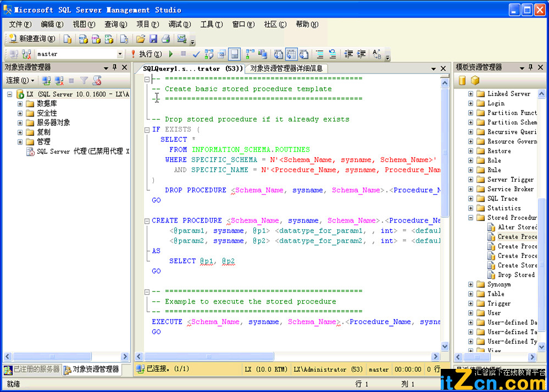The image size is (549, 392).
Task: Expand the Linked Server template folder
Action: click(x=471, y=94)
